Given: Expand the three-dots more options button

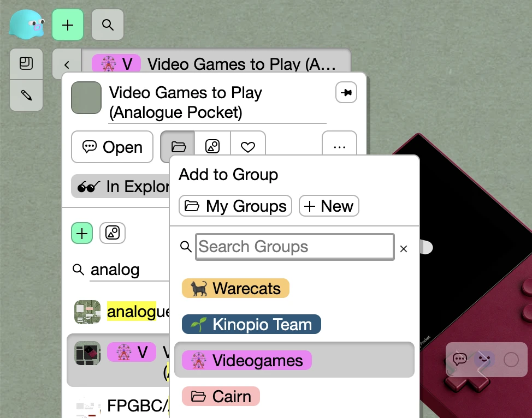Looking at the screenshot, I should point(339,147).
